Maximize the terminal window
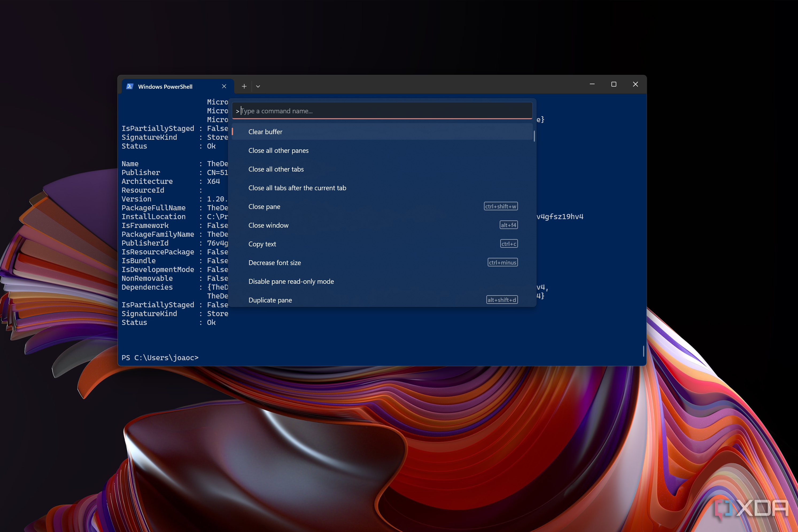Image resolution: width=798 pixels, height=532 pixels. (x=613, y=84)
